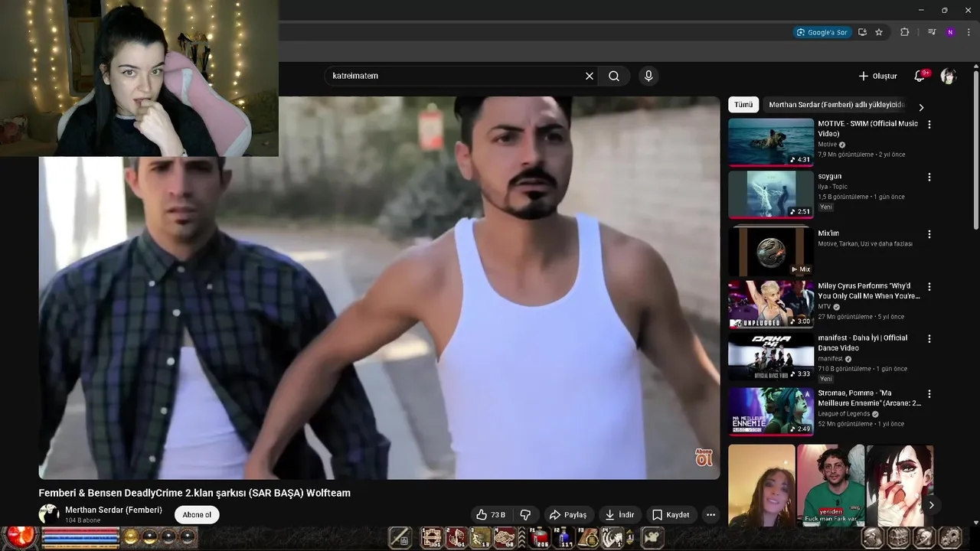Open the soygun video thumbnail

click(x=771, y=194)
